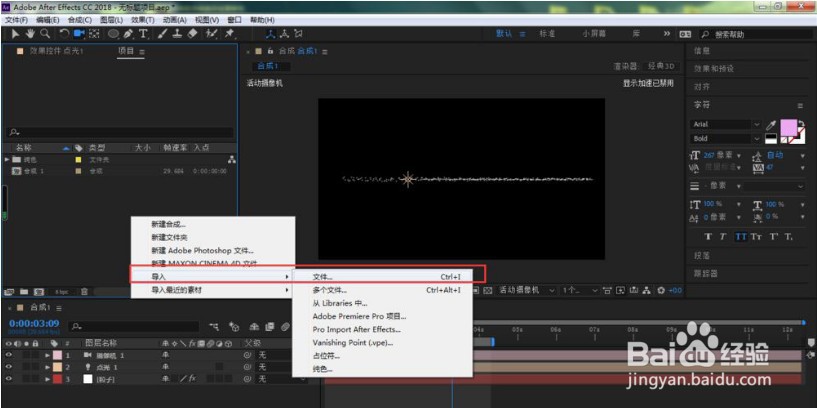Open the 效果(T) menu
817x408 pixels.
pos(143,20)
